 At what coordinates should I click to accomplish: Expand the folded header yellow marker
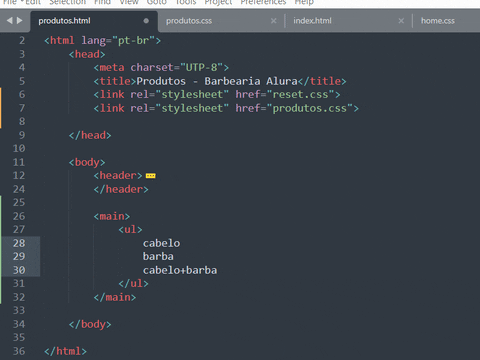click(x=151, y=176)
